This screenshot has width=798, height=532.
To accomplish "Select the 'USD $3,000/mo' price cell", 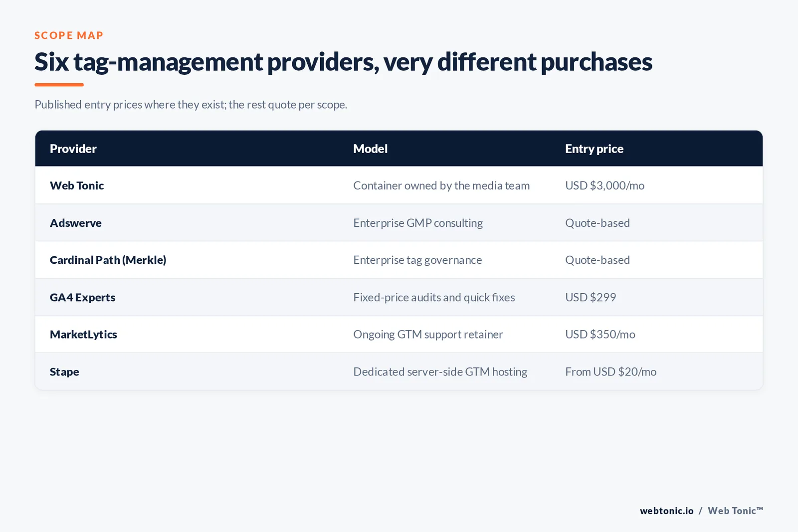I will [605, 185].
